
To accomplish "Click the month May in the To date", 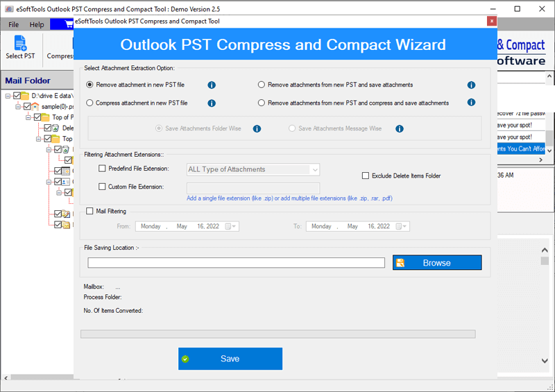I will (352, 226).
